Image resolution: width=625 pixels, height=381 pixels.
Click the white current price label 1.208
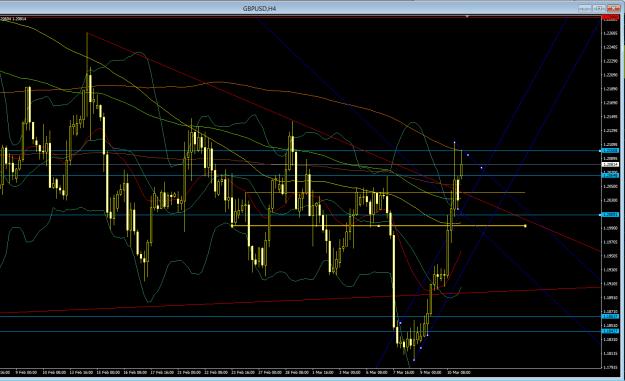tap(610, 164)
